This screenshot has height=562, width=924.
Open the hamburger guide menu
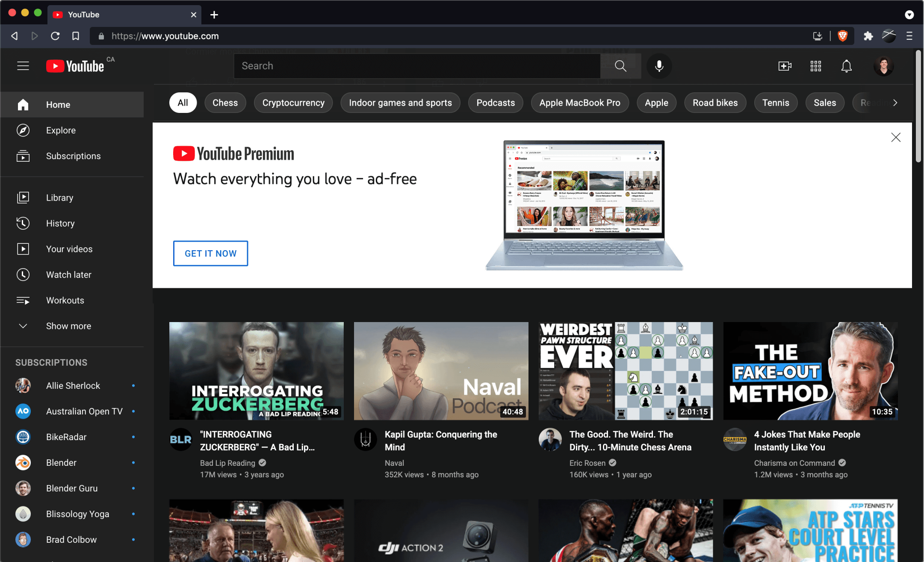[23, 66]
